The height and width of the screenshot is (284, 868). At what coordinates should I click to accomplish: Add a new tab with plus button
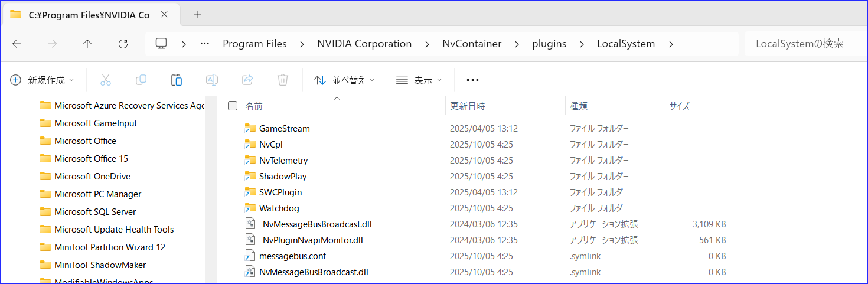click(x=197, y=15)
